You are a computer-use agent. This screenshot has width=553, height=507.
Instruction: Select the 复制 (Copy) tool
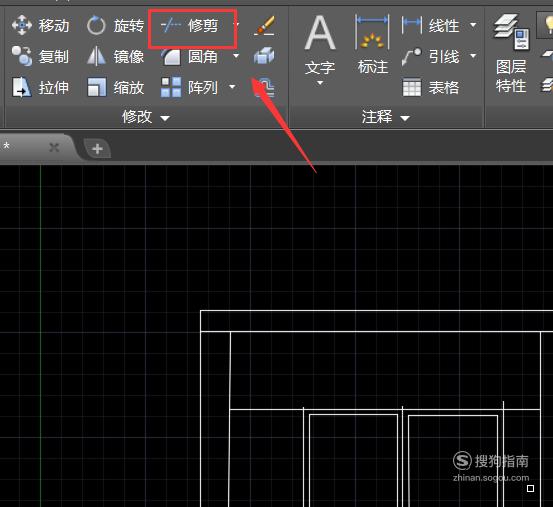(40, 56)
